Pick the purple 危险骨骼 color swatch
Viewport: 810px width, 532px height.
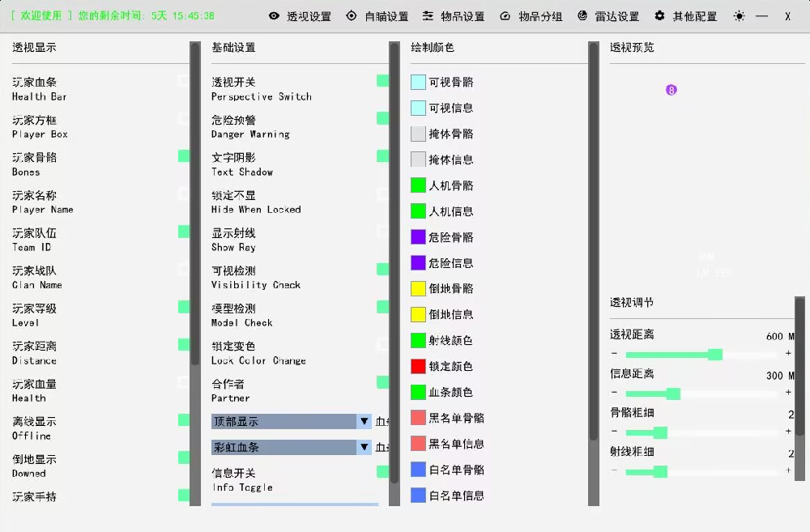[418, 237]
